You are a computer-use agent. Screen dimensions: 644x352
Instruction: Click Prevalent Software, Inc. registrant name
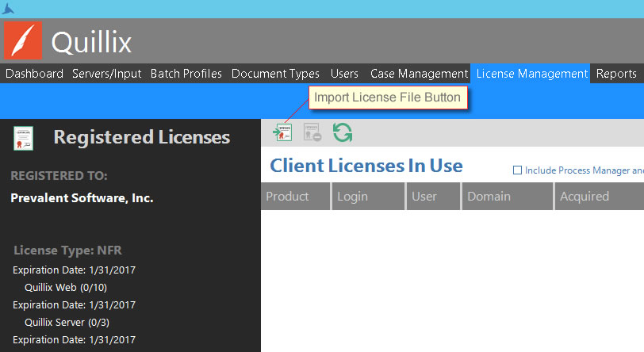point(82,198)
